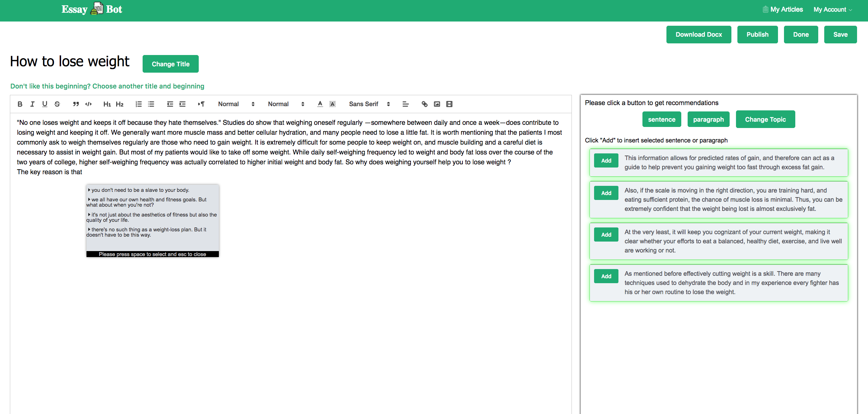Open My Account menu
This screenshot has width=868, height=414.
pos(832,10)
